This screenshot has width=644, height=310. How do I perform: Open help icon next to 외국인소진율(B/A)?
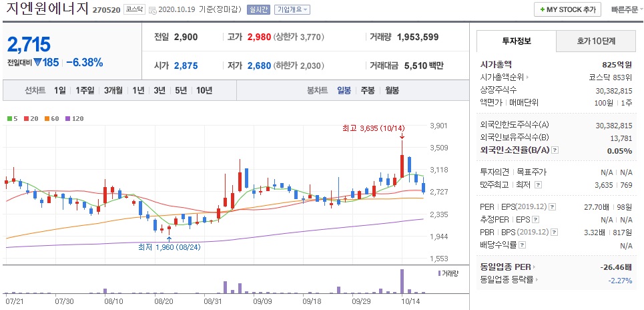(x=555, y=150)
